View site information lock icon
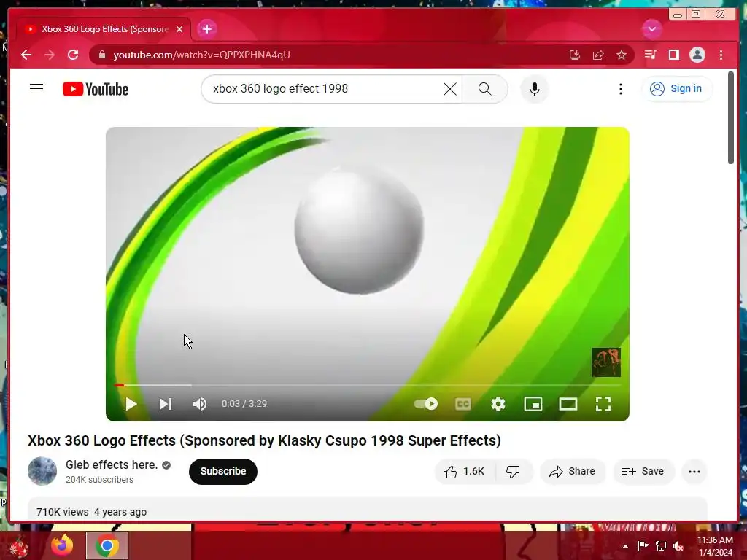 coord(102,55)
